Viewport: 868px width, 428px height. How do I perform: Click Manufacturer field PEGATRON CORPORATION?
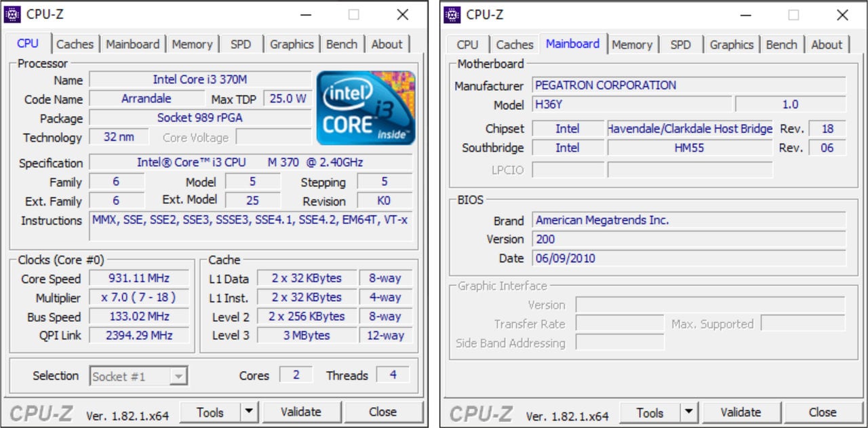(x=689, y=85)
